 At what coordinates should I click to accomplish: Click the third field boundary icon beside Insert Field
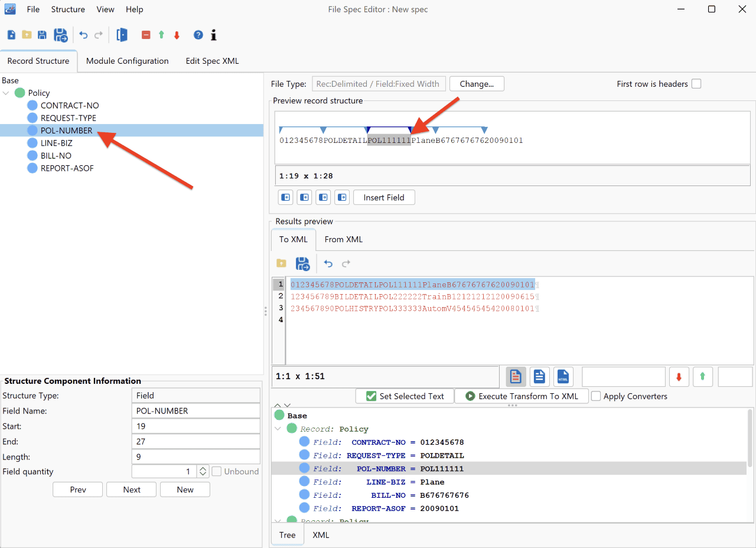pyautogui.click(x=323, y=197)
